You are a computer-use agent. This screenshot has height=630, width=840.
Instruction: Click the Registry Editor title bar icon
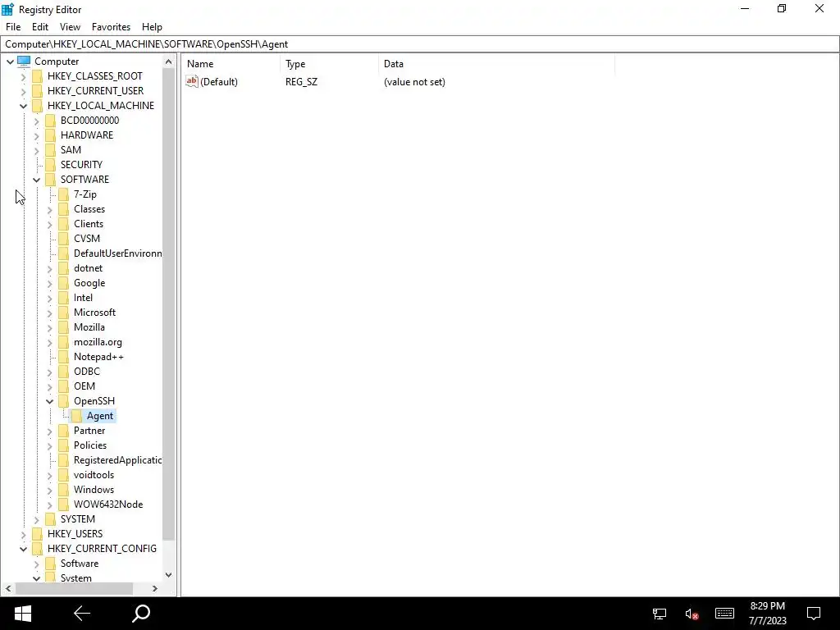coord(7,9)
